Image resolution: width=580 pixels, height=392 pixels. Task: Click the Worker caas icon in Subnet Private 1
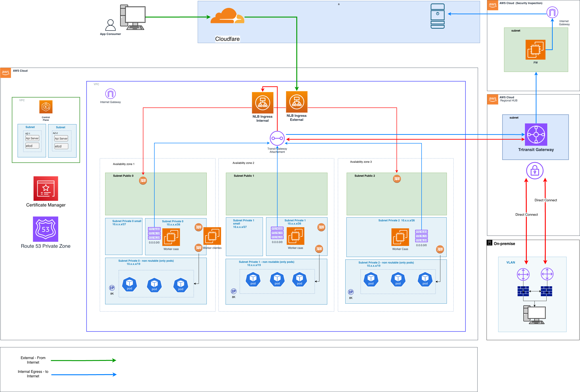pos(295,236)
